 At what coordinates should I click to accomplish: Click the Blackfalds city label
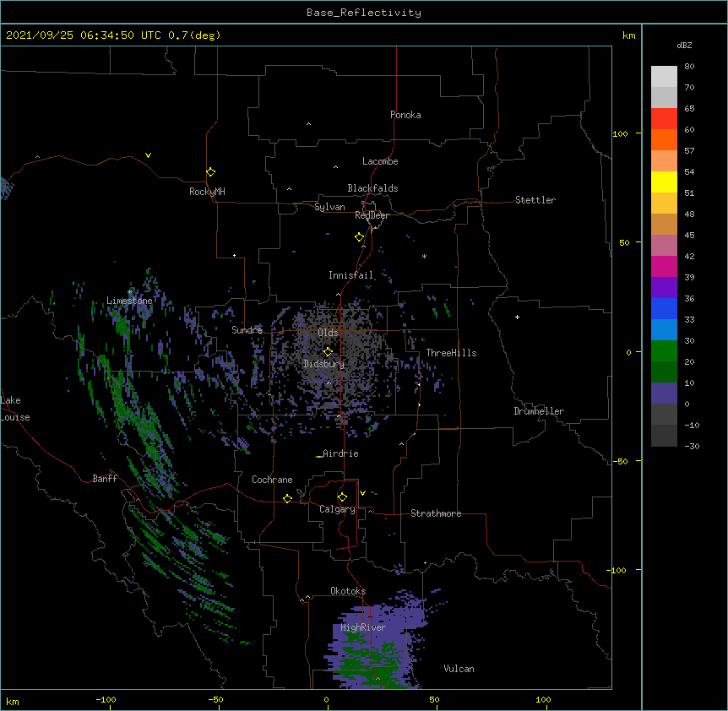(x=372, y=188)
